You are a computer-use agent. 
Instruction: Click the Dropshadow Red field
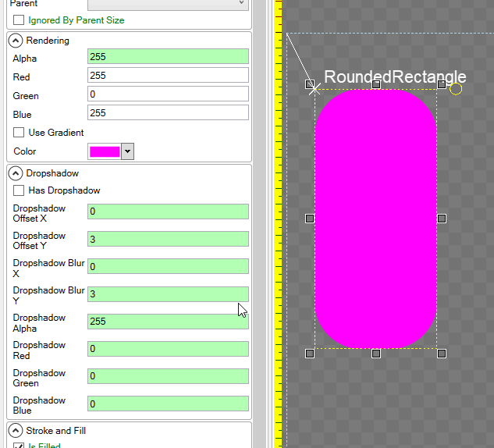(x=169, y=349)
